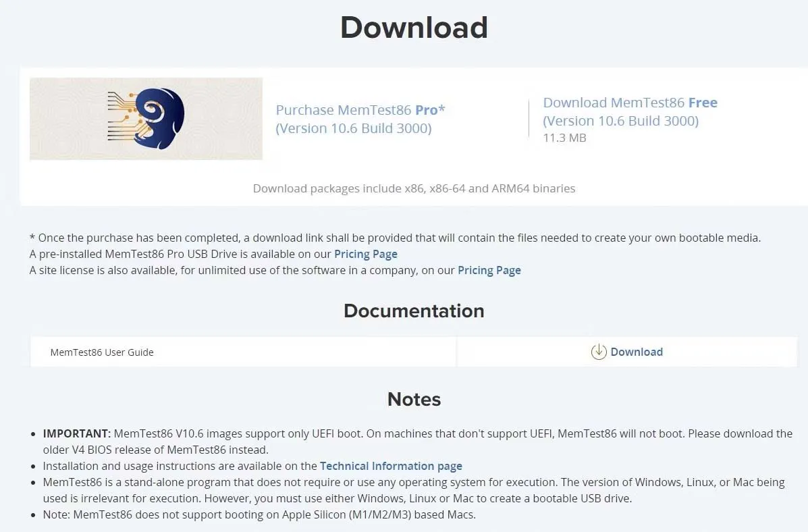Click the Notes section heading
808x532 pixels.
point(414,399)
